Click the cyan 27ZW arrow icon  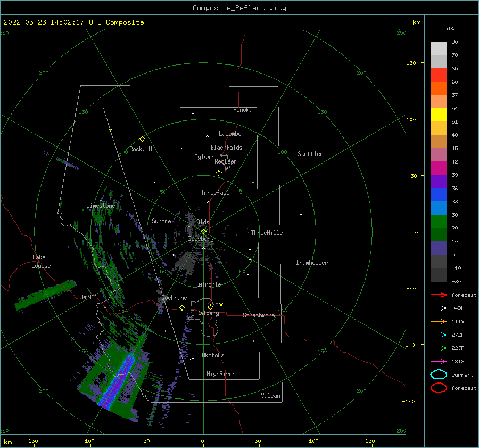(x=439, y=335)
